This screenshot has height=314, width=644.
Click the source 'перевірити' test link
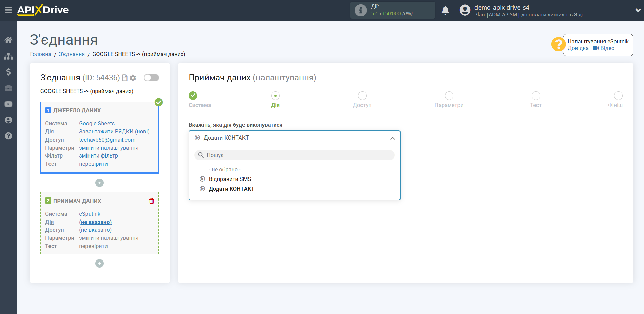[x=93, y=164]
